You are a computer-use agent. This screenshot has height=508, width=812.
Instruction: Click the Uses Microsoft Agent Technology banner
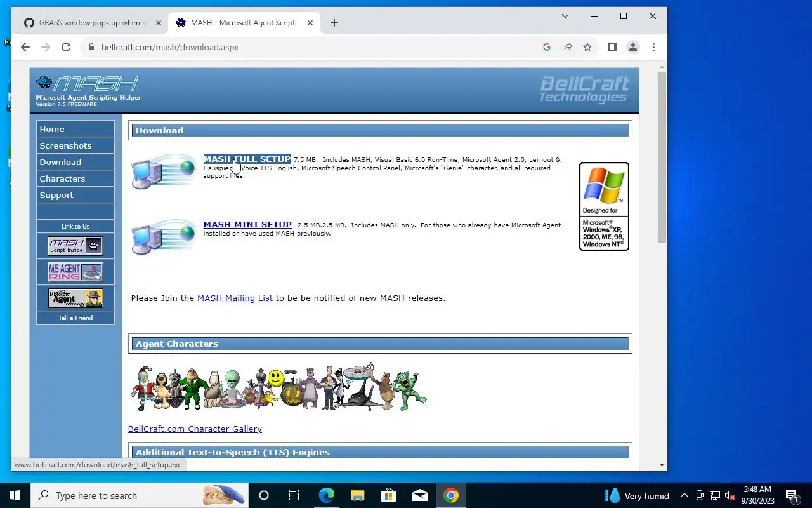click(x=75, y=298)
